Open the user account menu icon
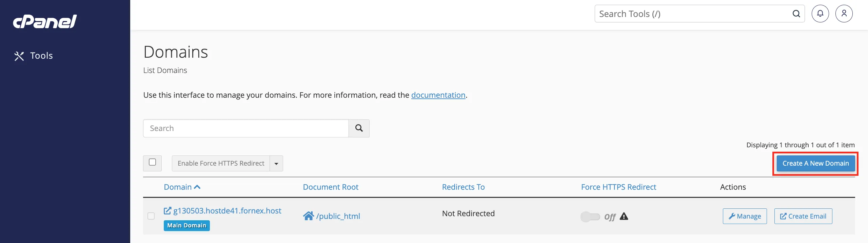This screenshot has height=243, width=868. (844, 14)
